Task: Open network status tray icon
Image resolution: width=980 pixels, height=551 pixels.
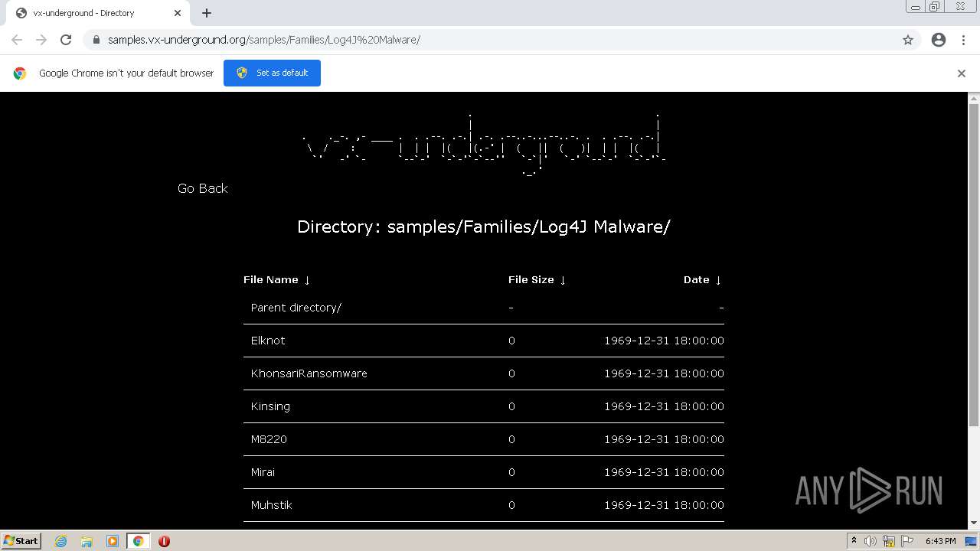Action: tap(889, 541)
